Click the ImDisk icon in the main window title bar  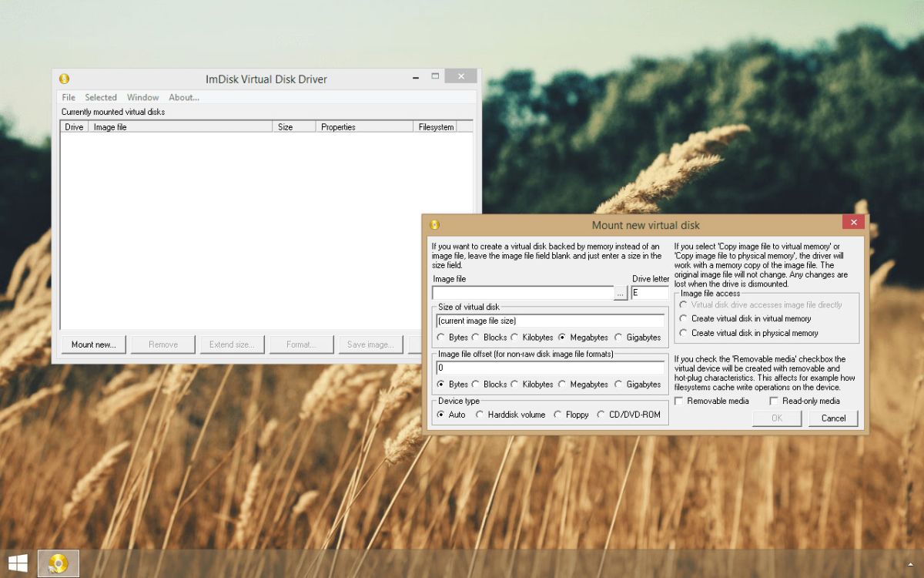64,79
